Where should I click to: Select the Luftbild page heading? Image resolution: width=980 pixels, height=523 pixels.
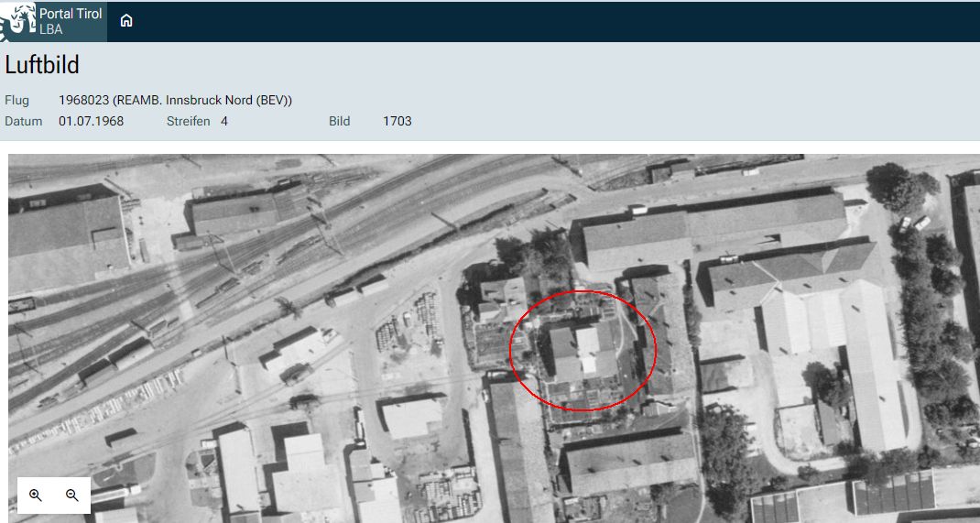(x=42, y=65)
